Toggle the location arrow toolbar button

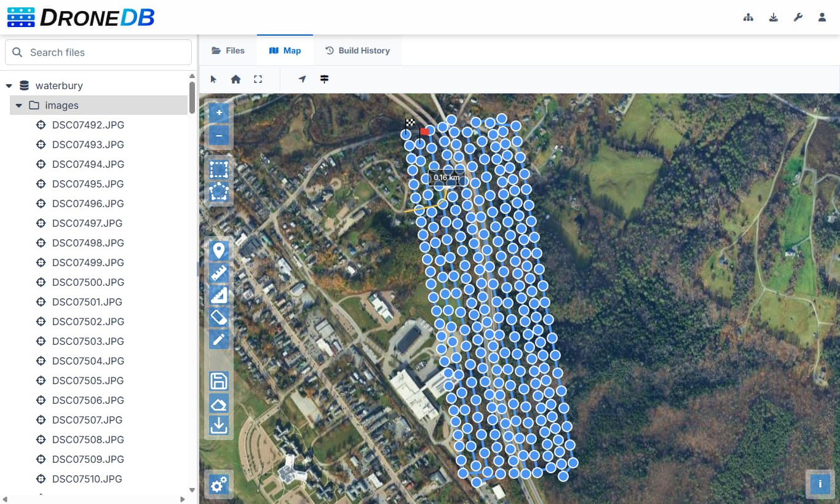tap(302, 79)
